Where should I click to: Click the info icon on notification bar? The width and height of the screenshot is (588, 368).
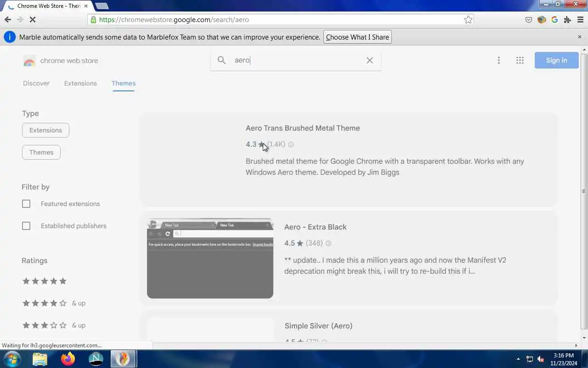[x=9, y=37]
